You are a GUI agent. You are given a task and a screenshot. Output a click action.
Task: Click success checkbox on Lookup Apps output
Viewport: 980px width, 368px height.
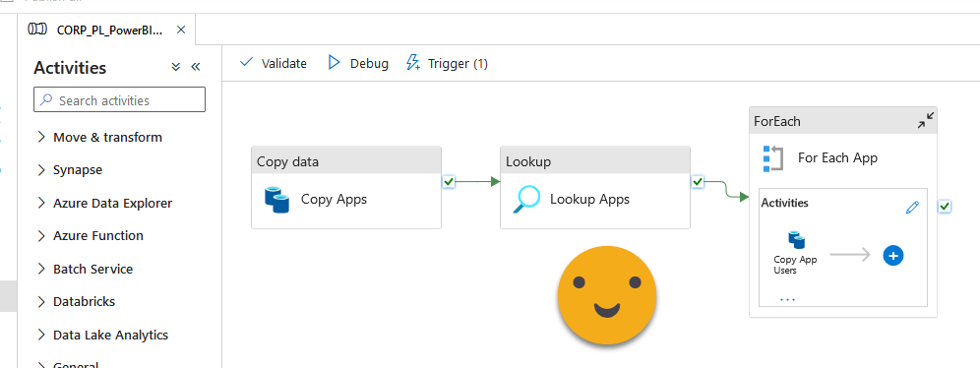(699, 182)
